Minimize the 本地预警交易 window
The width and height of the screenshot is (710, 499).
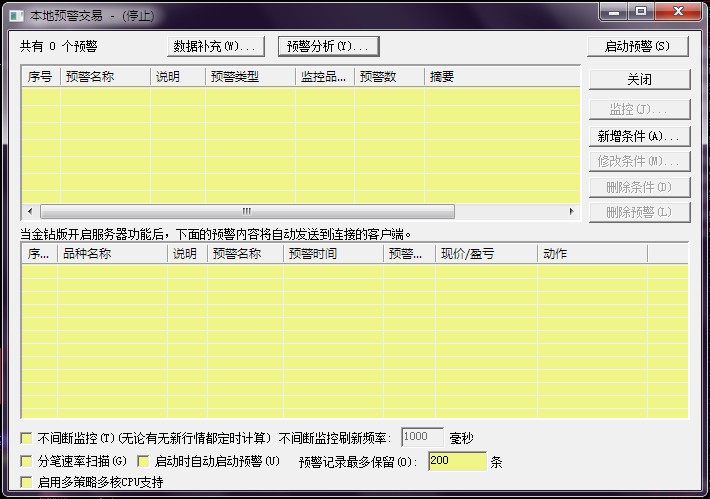[614, 12]
